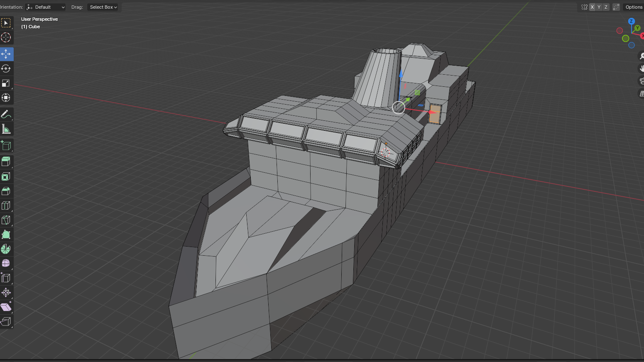Choose the Spin tool
This screenshot has width=644, height=362.
(6, 249)
